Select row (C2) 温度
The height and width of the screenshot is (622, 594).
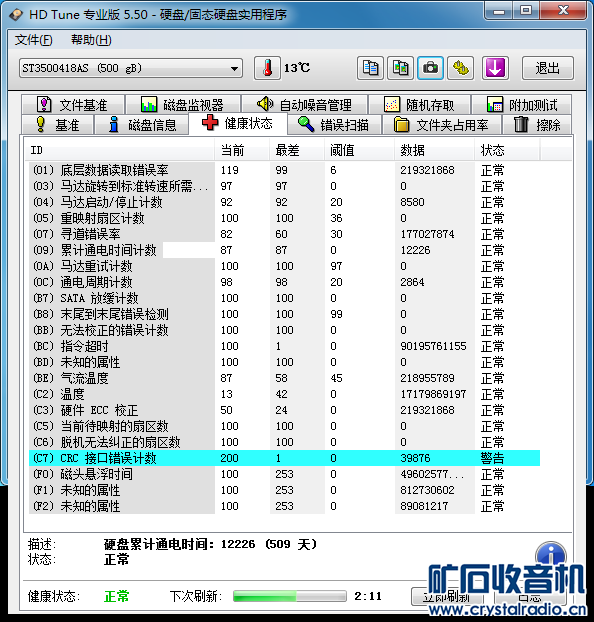tap(284, 394)
